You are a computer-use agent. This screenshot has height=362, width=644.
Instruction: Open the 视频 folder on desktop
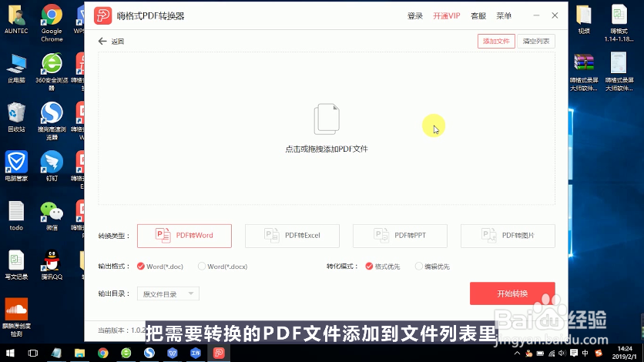coord(584,19)
